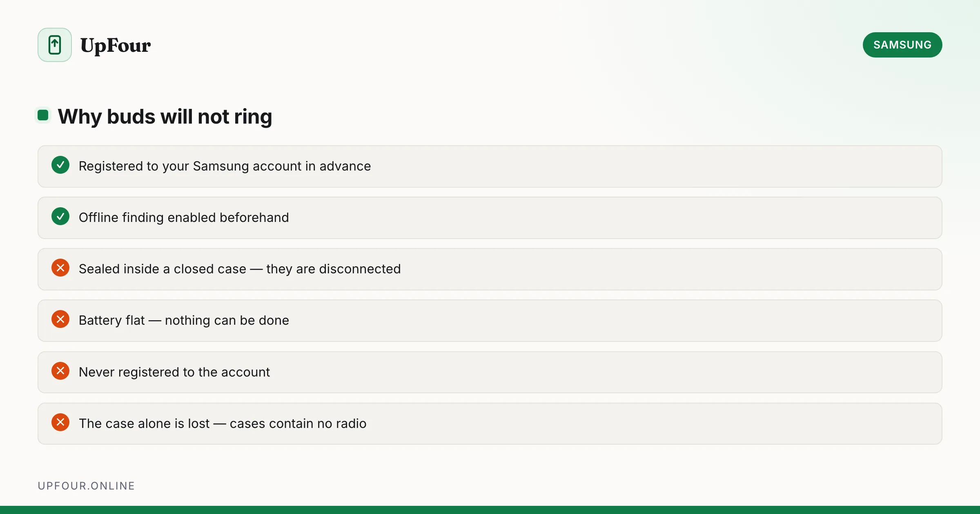Select 'Never registered to the account' text

click(x=174, y=372)
